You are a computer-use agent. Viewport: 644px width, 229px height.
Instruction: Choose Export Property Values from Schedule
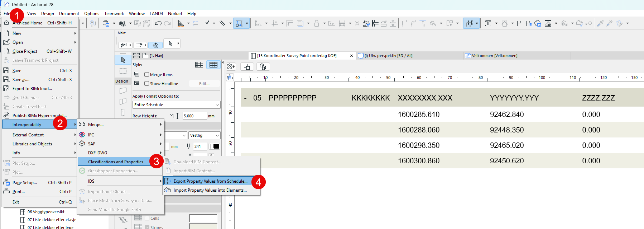pos(211,181)
